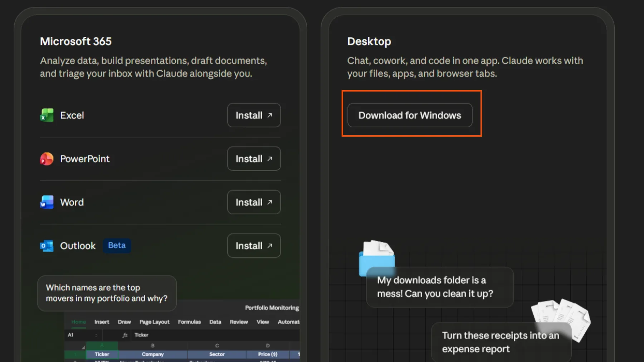Install the Claude add-in for Word
Viewport: 644px width, 362px height.
tap(254, 202)
